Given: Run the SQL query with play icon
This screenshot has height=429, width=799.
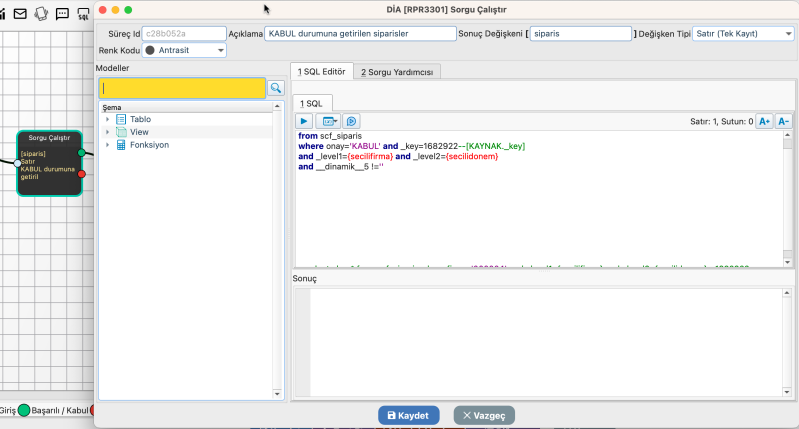Looking at the screenshot, I should click(x=306, y=121).
